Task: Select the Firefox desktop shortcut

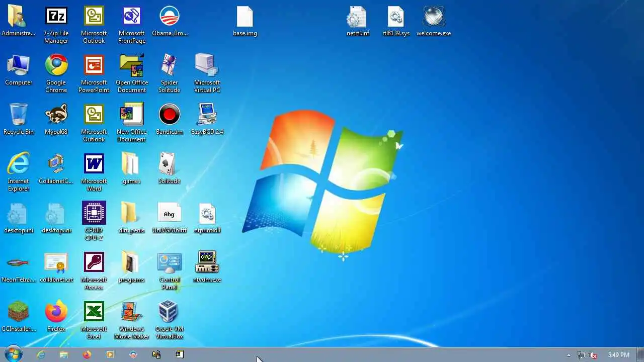Action: (56, 317)
